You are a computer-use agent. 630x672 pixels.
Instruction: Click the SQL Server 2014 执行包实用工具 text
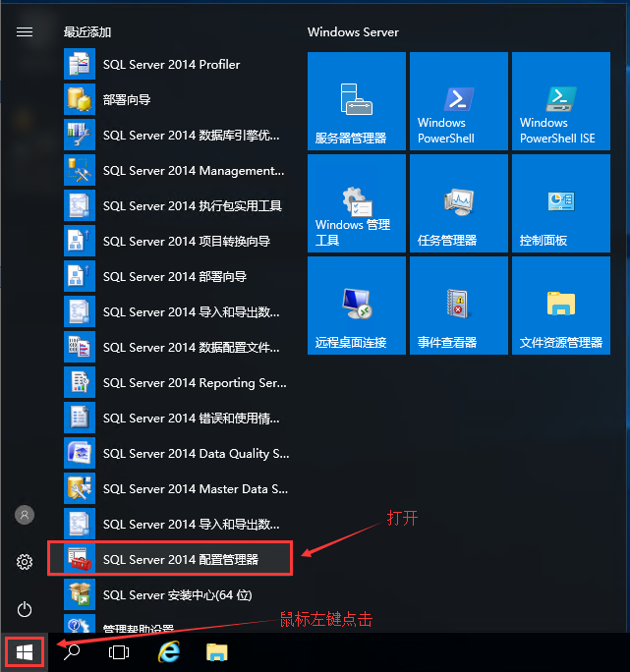tap(193, 206)
